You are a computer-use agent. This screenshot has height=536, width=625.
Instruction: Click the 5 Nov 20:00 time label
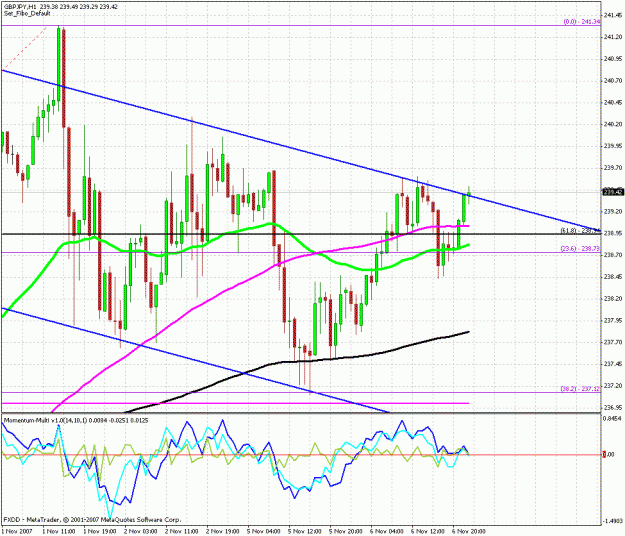(x=346, y=531)
